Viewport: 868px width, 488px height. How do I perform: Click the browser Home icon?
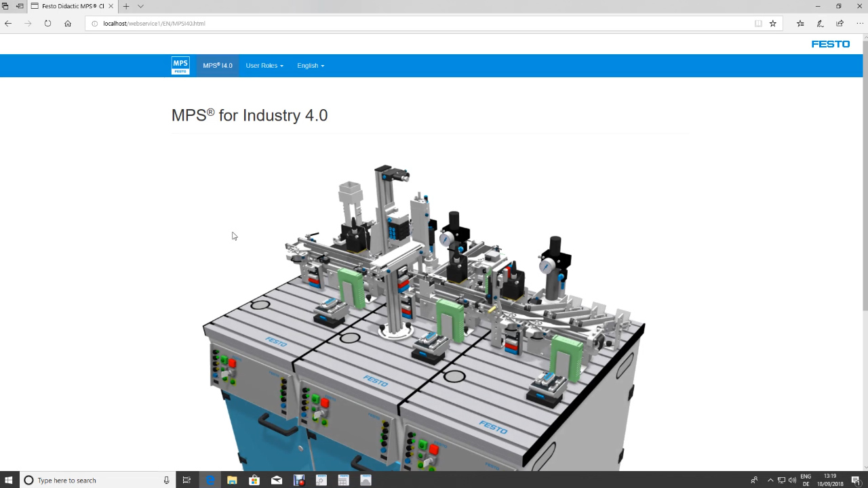[x=68, y=23]
